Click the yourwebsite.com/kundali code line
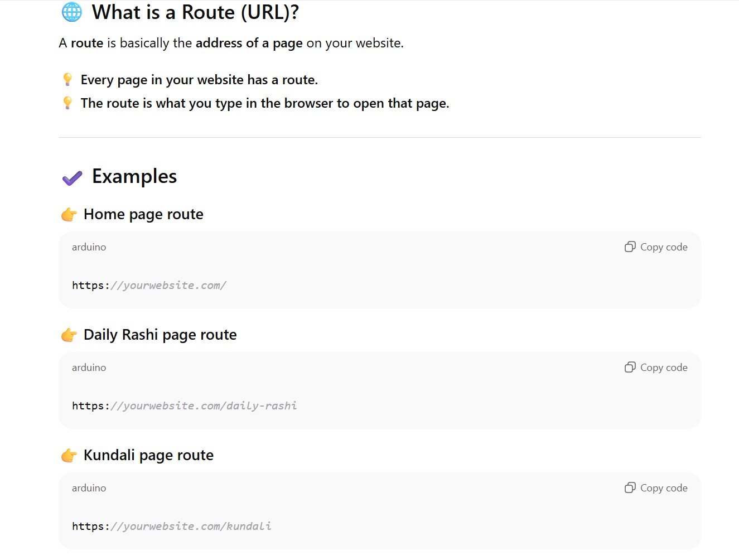The image size is (739, 560). click(171, 527)
